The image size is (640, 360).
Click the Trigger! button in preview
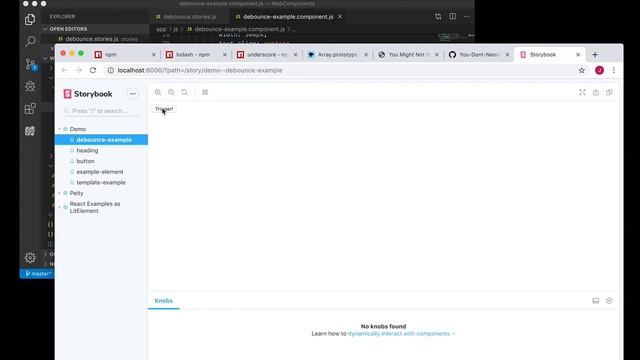point(164,109)
